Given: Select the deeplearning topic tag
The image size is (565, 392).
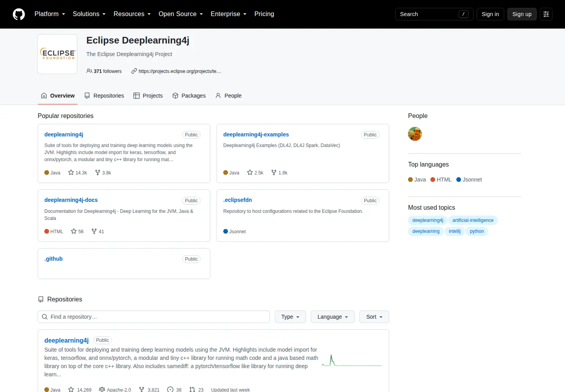Looking at the screenshot, I should click(x=426, y=231).
